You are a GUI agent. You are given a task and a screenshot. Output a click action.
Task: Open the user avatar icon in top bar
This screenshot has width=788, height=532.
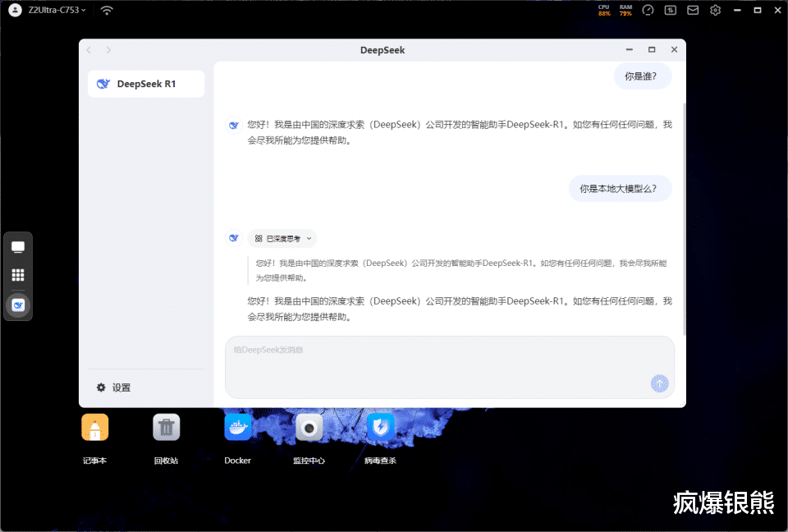pyautogui.click(x=15, y=10)
